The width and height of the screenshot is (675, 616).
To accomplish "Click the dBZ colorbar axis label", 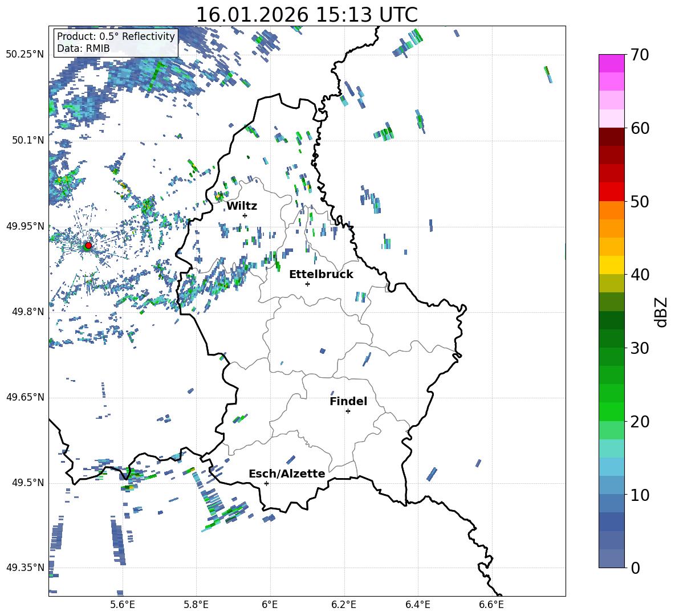I will (x=662, y=312).
